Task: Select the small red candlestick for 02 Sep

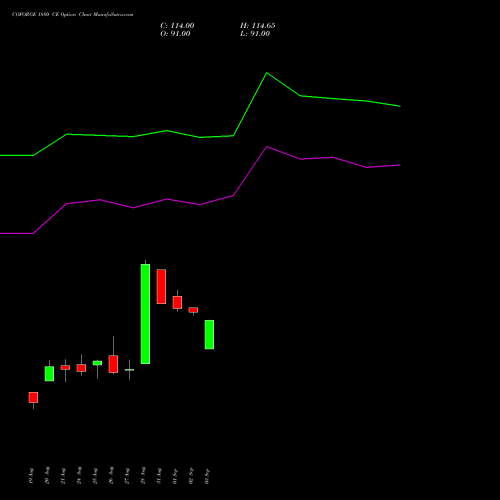Action: [193, 310]
